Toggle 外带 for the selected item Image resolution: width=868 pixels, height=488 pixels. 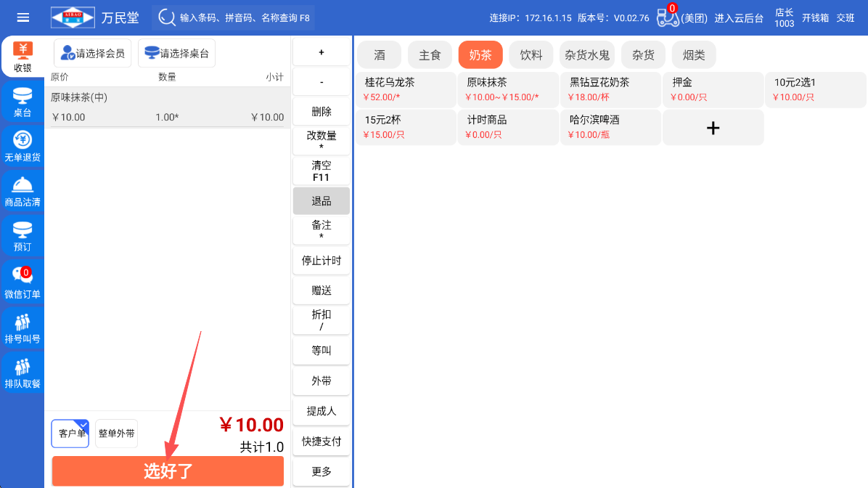pos(322,381)
